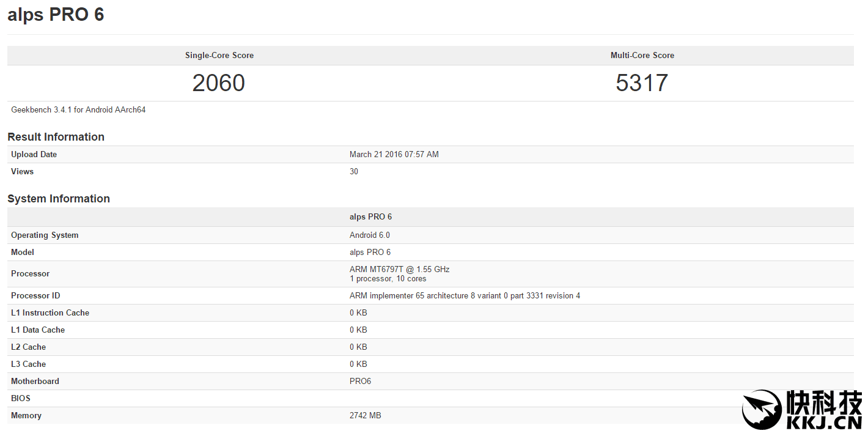Click the Model row label
This screenshot has width=868, height=436.
tap(23, 253)
